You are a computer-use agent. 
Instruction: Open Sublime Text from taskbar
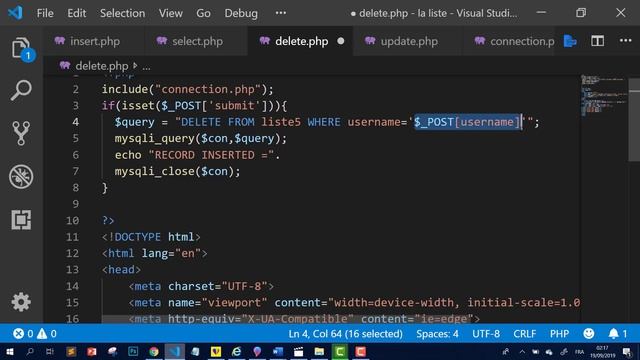coord(71,351)
